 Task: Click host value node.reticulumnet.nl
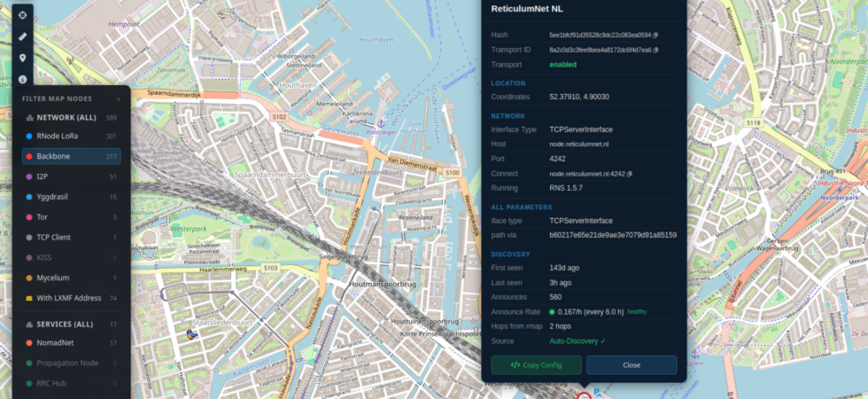tap(581, 144)
